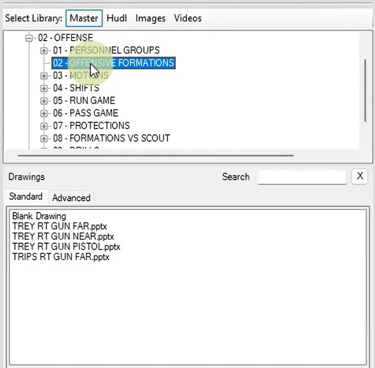This screenshot has width=375, height=368.
Task: Expand the 08 - FORMATIONS VS SCOUT folder
Action: pyautogui.click(x=44, y=138)
